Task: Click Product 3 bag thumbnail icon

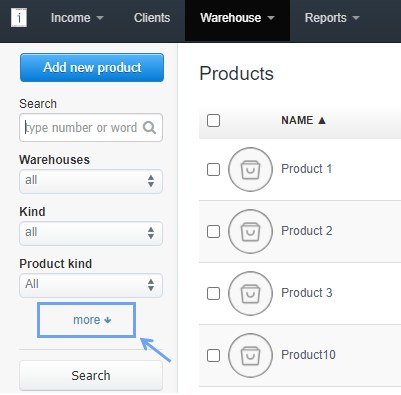Action: 250,293
